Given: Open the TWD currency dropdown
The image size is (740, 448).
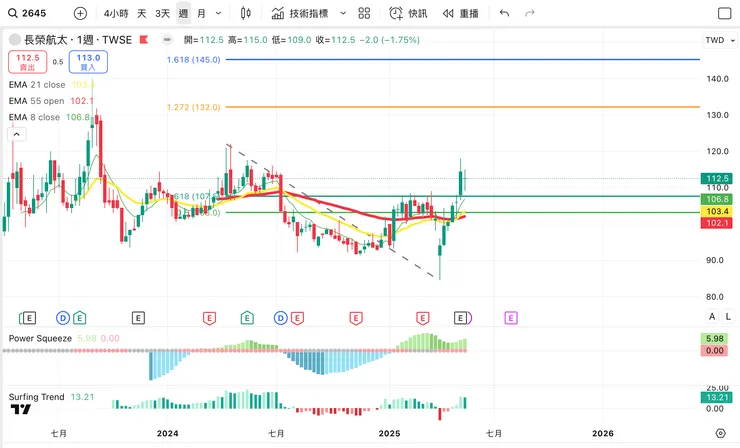Looking at the screenshot, I should click(720, 40).
